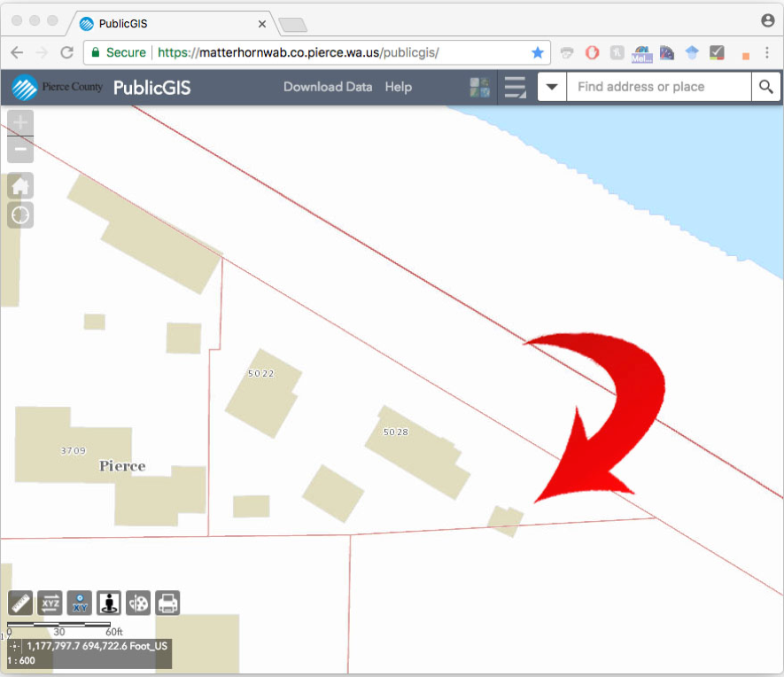Click the browser URL address bar
784x677 pixels.
(x=317, y=52)
